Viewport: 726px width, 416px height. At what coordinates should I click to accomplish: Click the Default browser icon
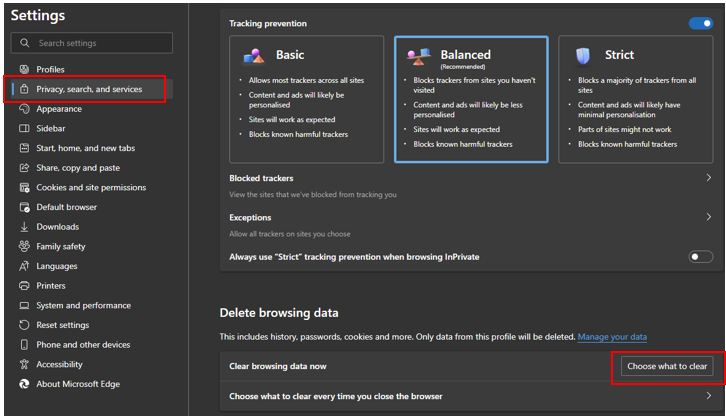coord(24,207)
